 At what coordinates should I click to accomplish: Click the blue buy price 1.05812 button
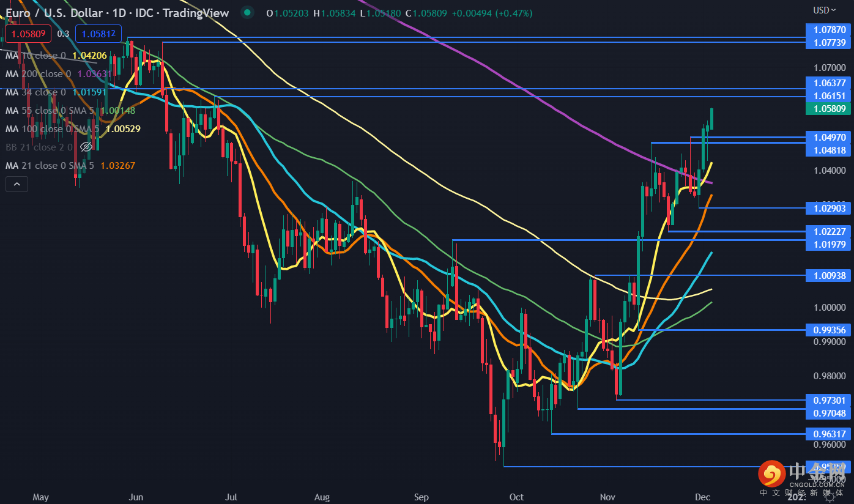98,34
